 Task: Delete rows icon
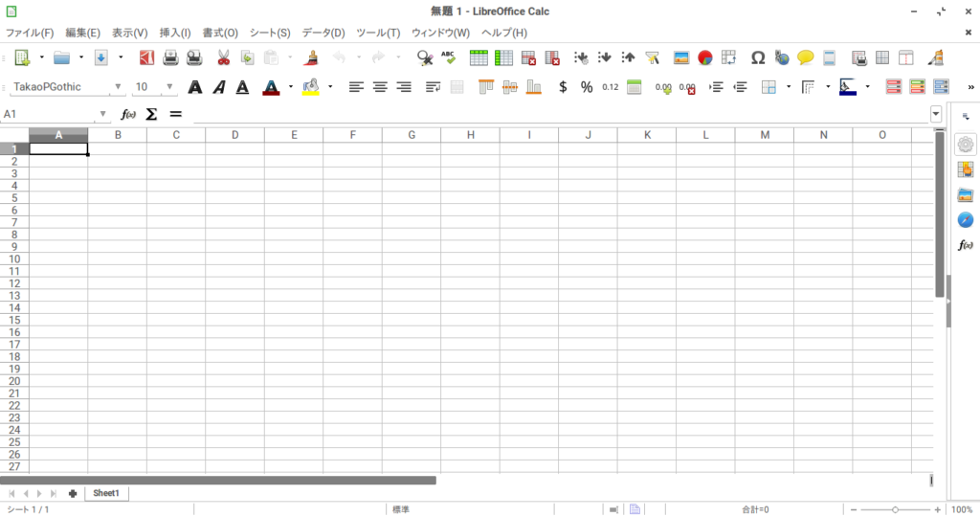(528, 58)
